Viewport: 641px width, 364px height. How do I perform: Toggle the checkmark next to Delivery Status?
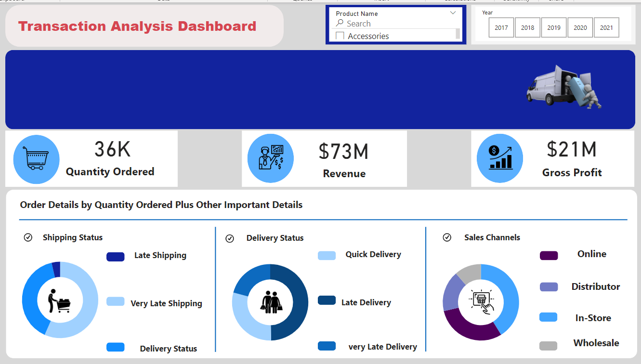(230, 238)
